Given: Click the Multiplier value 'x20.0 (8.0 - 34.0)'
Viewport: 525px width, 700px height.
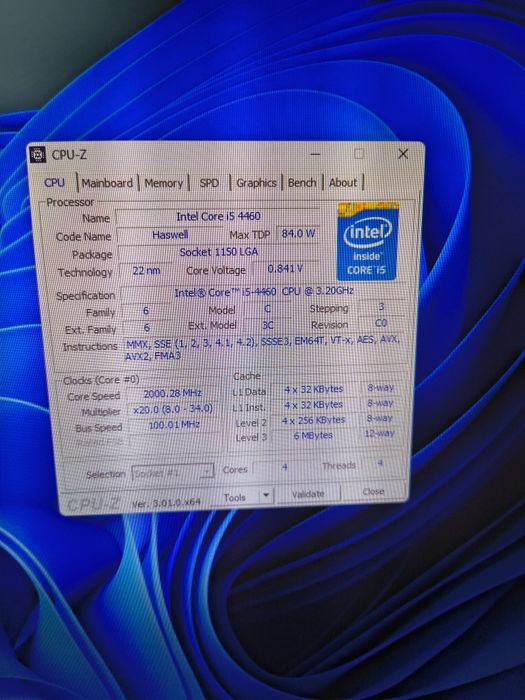Looking at the screenshot, I should coord(173,409).
